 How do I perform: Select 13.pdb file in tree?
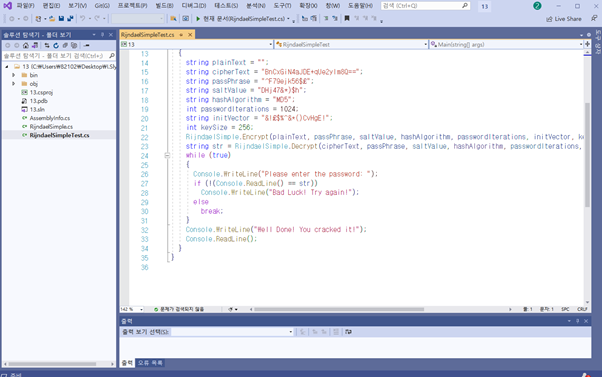[38, 101]
